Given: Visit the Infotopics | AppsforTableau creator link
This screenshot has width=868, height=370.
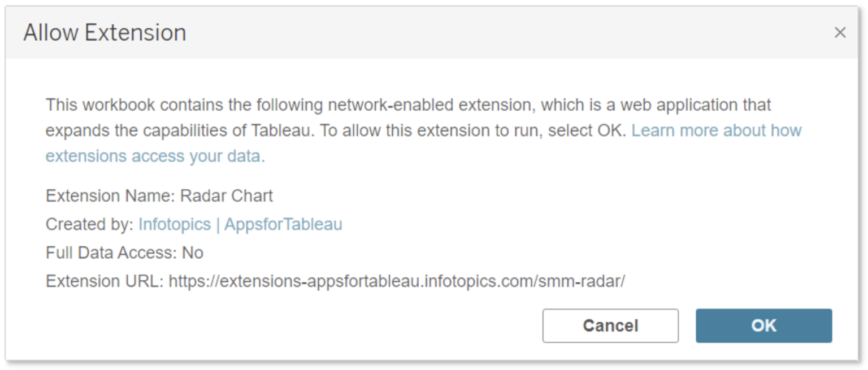Looking at the screenshot, I should point(241,224).
